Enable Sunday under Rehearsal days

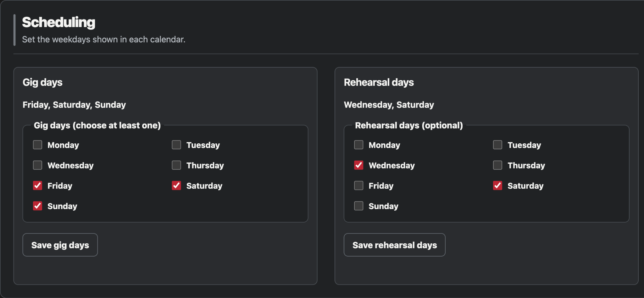359,206
